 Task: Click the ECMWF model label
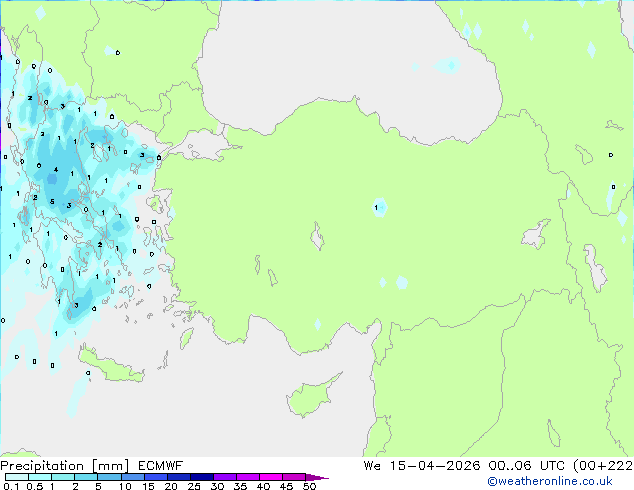tap(161, 466)
